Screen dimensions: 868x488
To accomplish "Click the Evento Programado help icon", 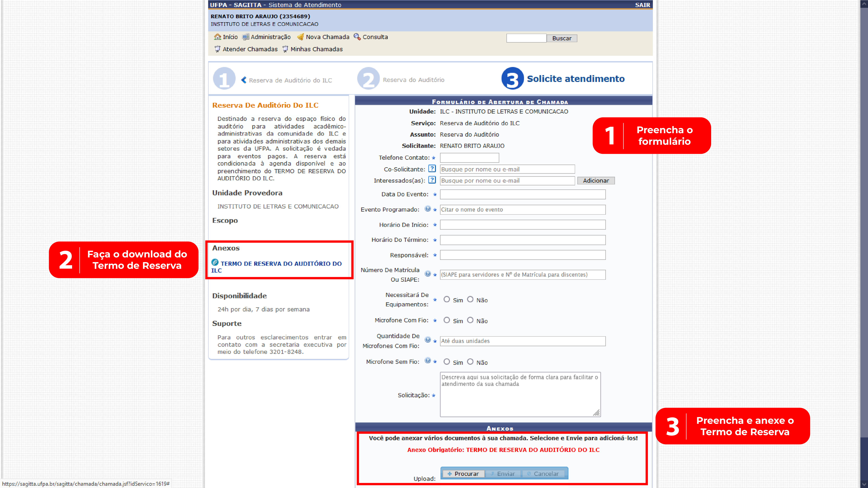I will [428, 208].
